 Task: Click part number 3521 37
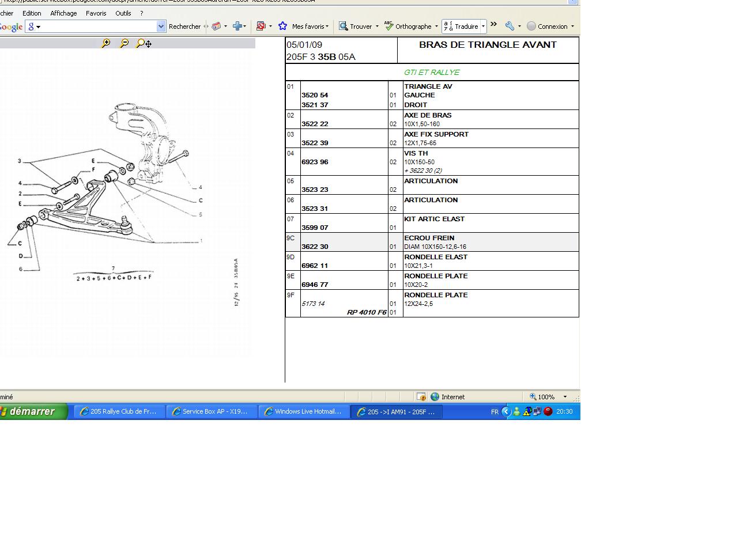tap(315, 105)
